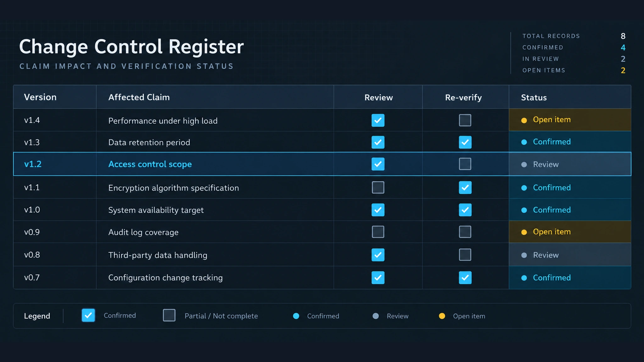Select the Confirmed status for v0.7
The height and width of the screenshot is (362, 644).
570,277
